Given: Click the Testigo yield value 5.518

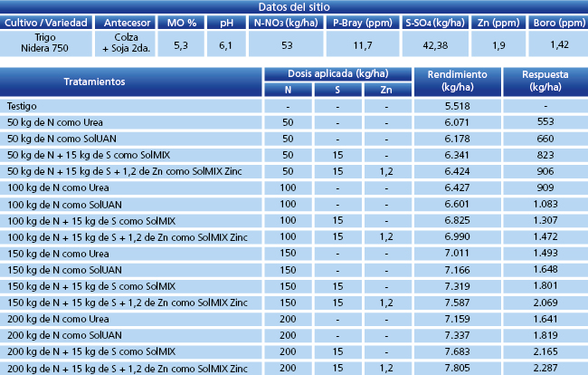Looking at the screenshot, I should pyautogui.click(x=459, y=106).
